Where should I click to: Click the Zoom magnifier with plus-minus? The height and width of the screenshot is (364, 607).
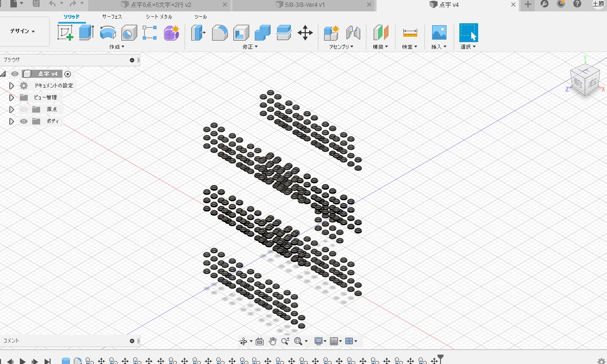point(285,341)
